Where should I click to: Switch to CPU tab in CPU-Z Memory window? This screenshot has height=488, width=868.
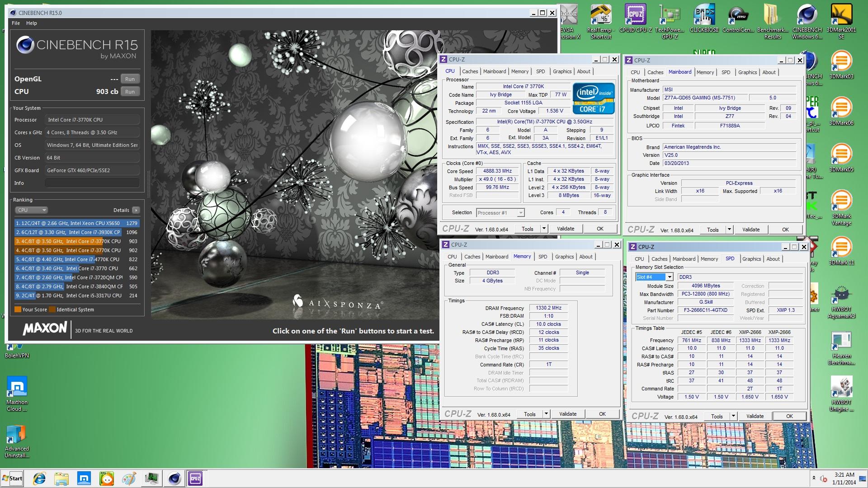(x=452, y=257)
